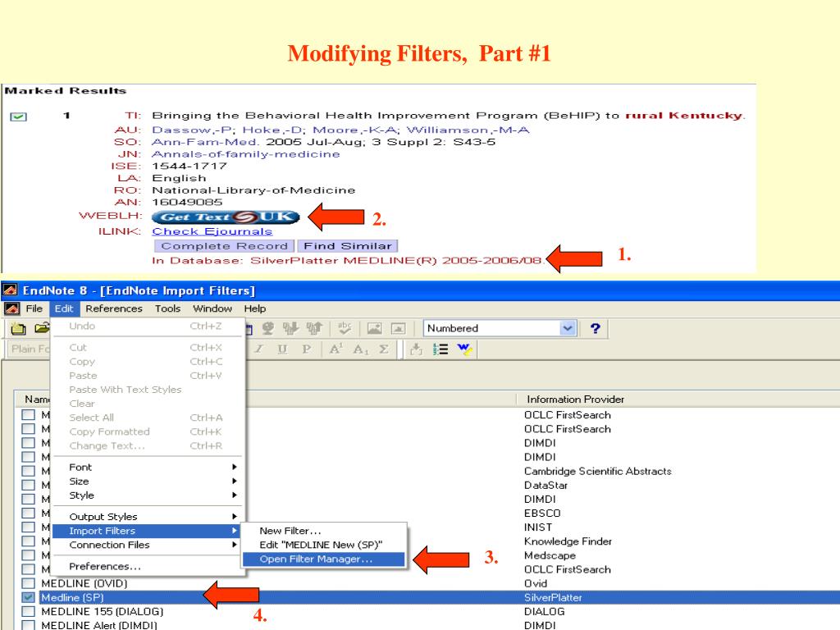Click the Export references toolbar icon
The height and width of the screenshot is (630, 840).
(314, 328)
